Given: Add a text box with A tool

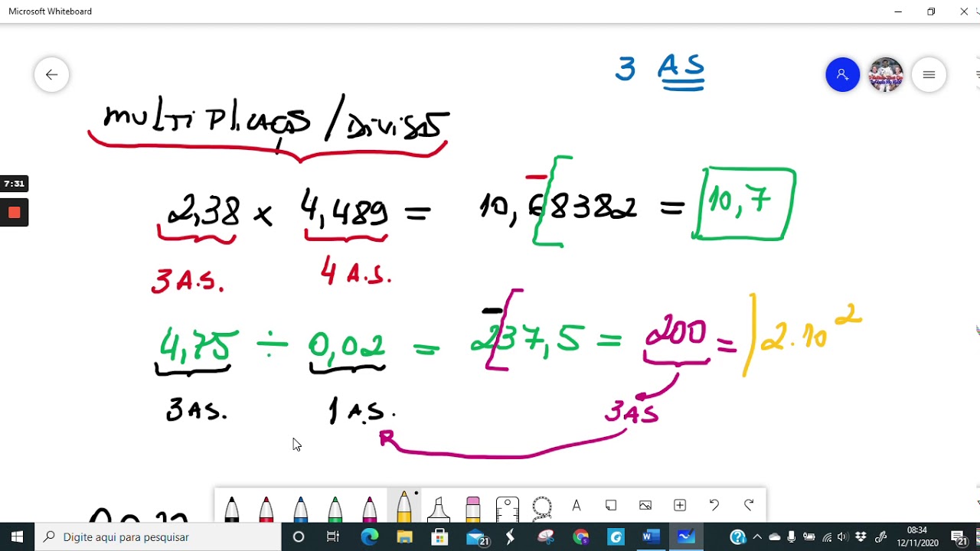Looking at the screenshot, I should [x=577, y=505].
